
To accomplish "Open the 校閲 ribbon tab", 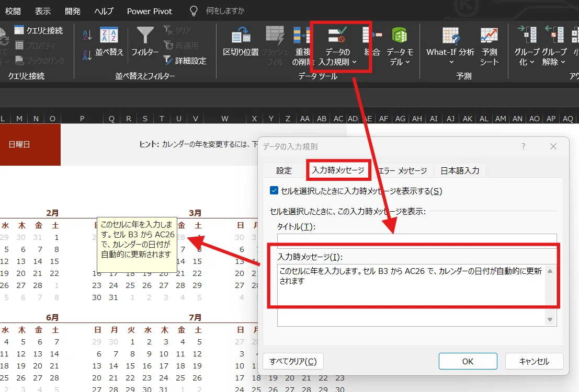I will [13, 11].
